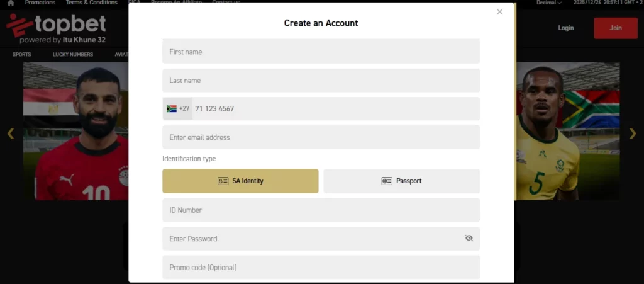Click the South Africa flag icon
The image size is (644, 284).
click(171, 108)
